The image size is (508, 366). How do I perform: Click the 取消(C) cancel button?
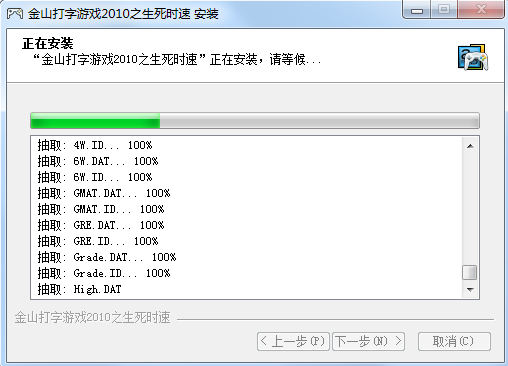point(454,341)
